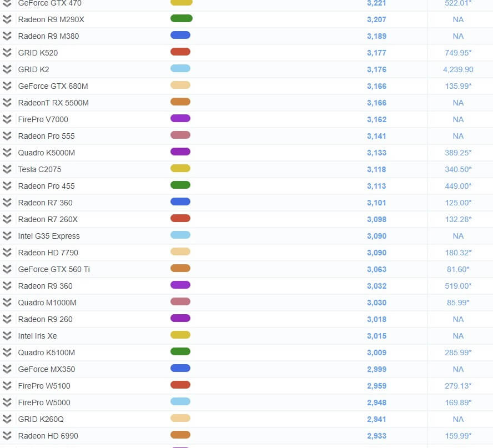Screen dimensions: 493x448
Task: Click price 749.95* for GRID K520
Action: (x=458, y=53)
